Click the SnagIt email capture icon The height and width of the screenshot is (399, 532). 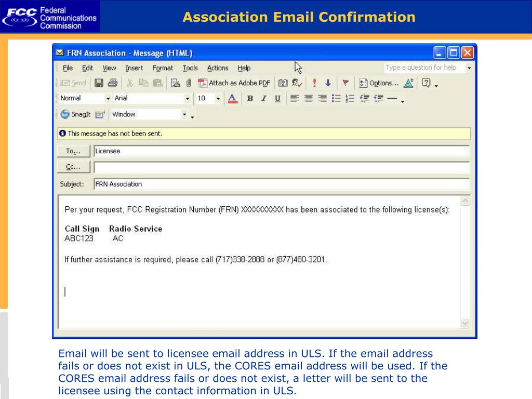[x=100, y=114]
